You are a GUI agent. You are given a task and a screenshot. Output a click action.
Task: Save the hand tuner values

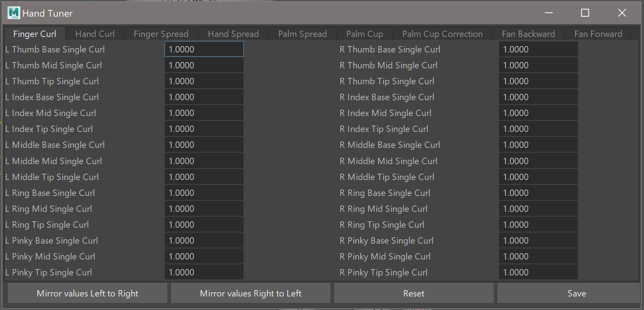569,293
